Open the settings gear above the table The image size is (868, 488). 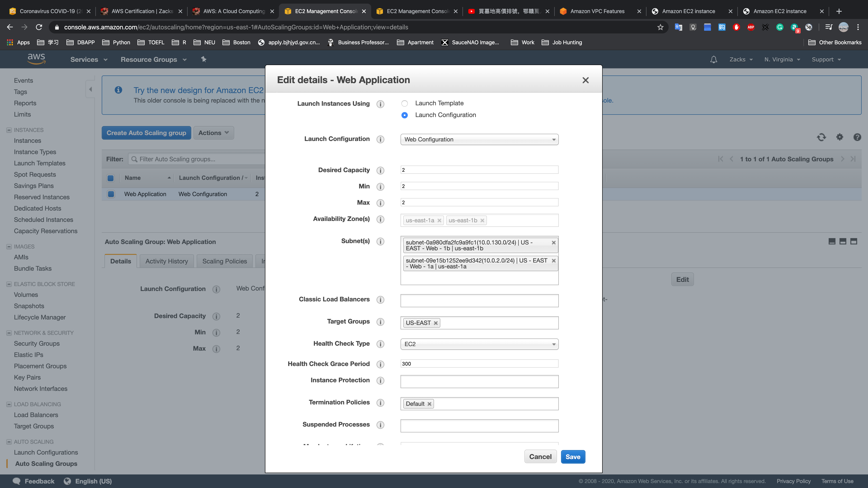click(x=839, y=137)
